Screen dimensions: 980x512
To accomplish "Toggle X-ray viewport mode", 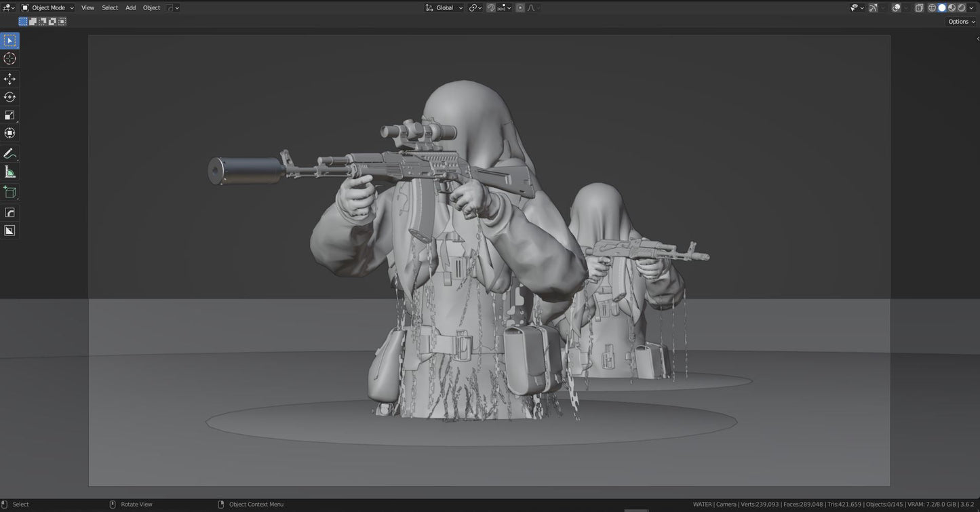I will [920, 7].
